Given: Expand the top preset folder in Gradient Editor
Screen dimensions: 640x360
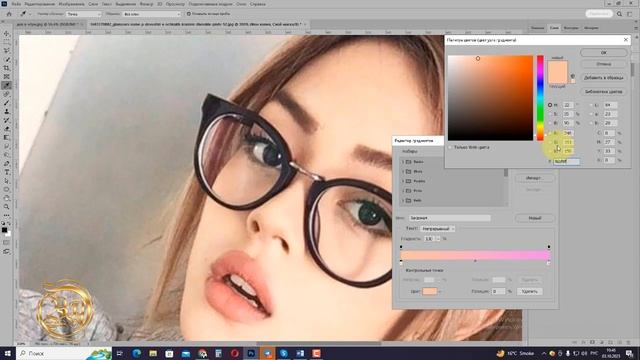Looking at the screenshot, I should 403,162.
